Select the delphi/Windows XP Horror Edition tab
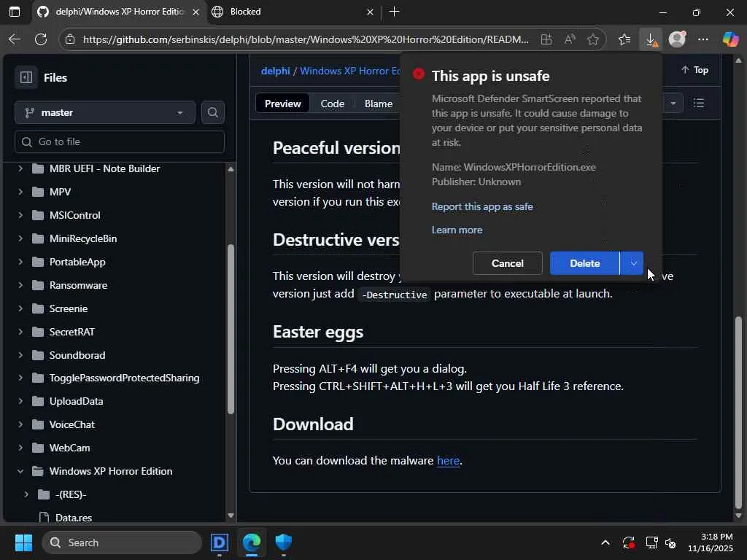The width and height of the screenshot is (747, 560). tap(119, 12)
